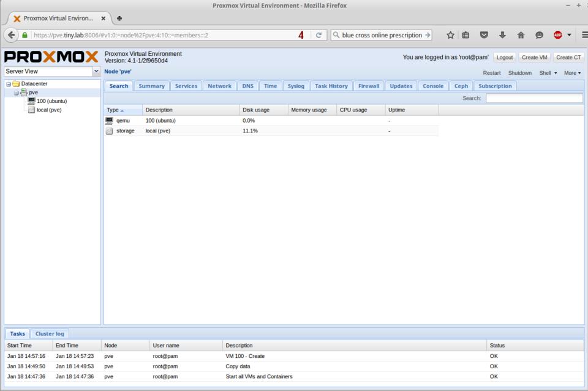Collapse the pve node in tree
The height and width of the screenshot is (391, 588).
click(x=17, y=93)
